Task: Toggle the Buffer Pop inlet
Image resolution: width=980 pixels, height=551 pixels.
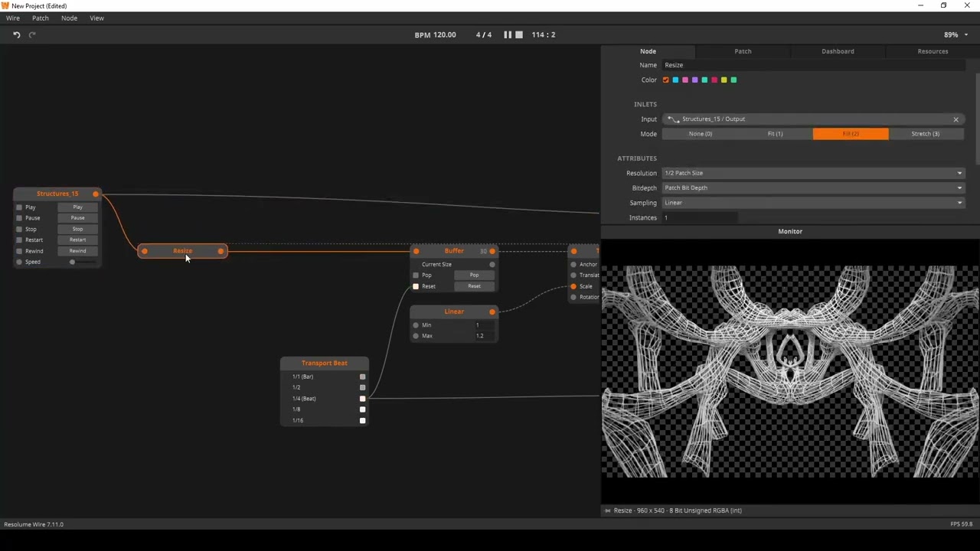Action: [416, 275]
